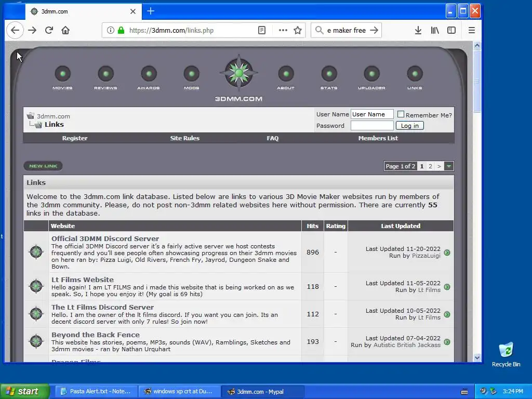Focus the User Name field
The image size is (532, 399).
tap(372, 114)
